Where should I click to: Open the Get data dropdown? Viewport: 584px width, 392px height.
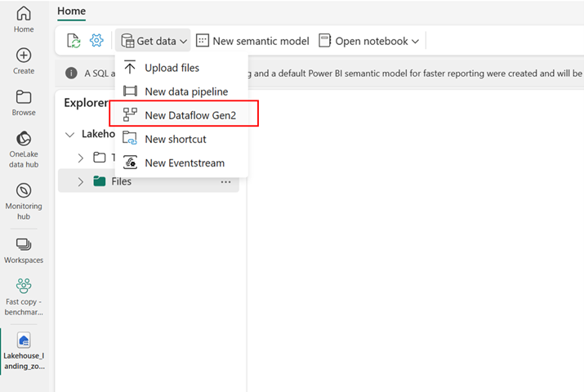click(x=153, y=41)
